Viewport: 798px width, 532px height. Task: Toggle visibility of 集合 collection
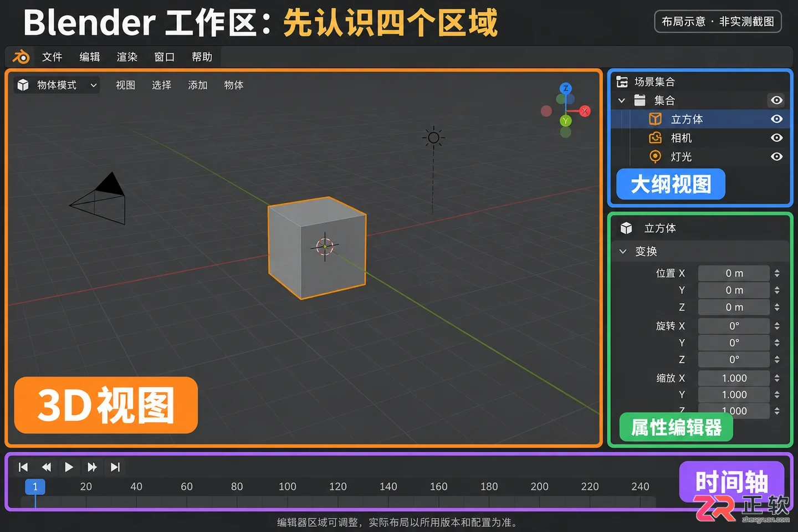click(x=776, y=100)
